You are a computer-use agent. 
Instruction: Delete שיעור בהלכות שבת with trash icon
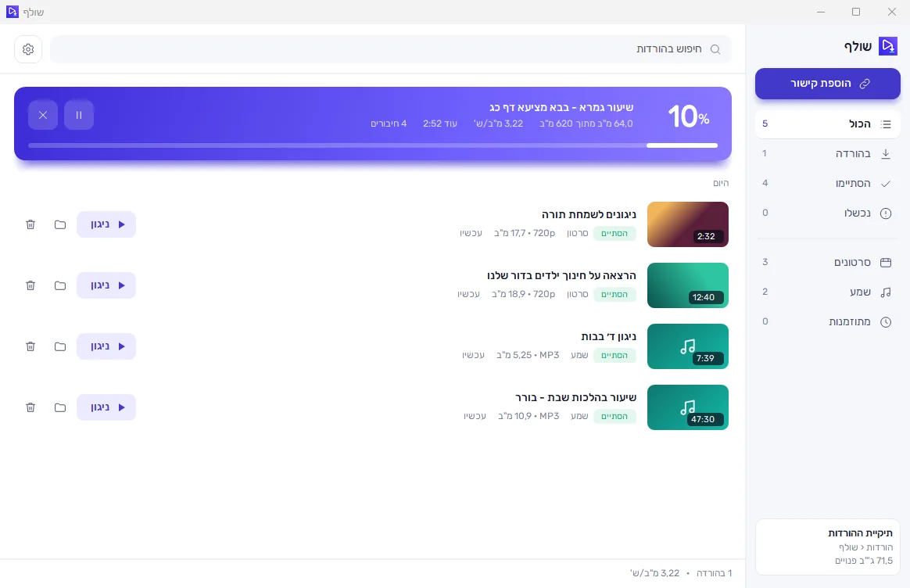coord(30,407)
